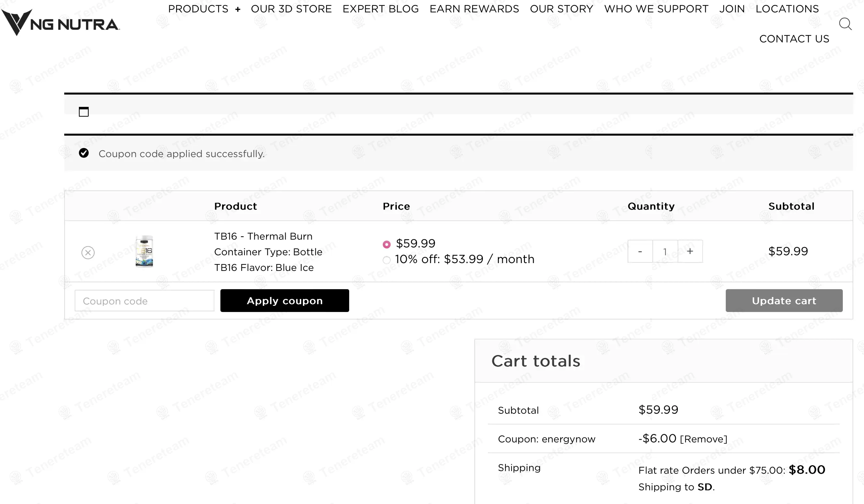Remove the energynow coupon

click(x=704, y=439)
